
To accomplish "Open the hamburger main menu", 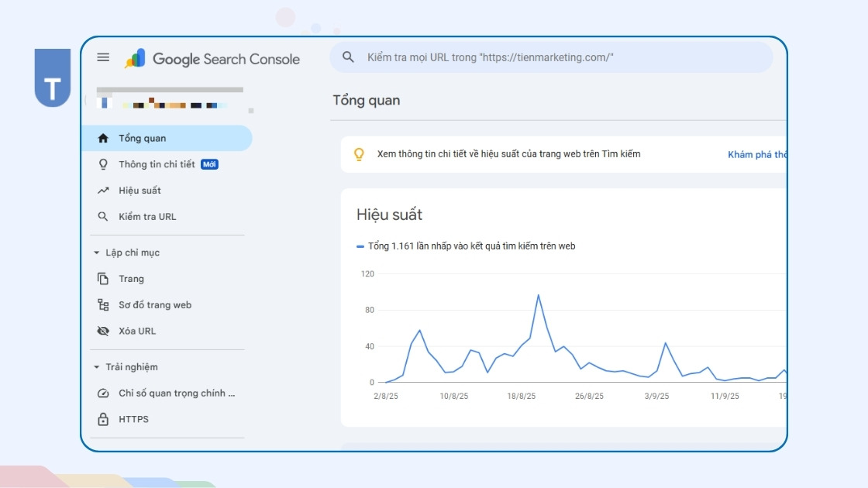I will point(103,57).
